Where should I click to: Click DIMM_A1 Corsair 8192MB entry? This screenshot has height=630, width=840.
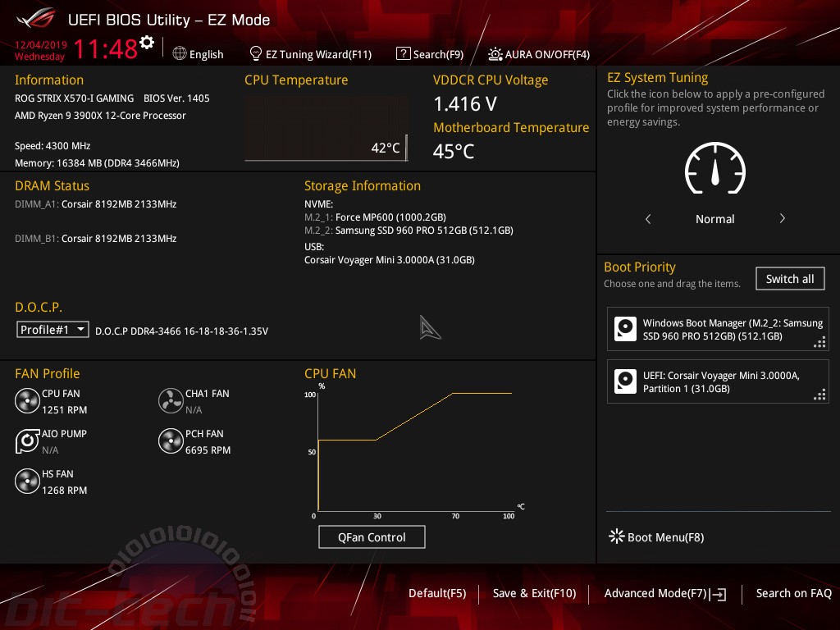point(95,204)
